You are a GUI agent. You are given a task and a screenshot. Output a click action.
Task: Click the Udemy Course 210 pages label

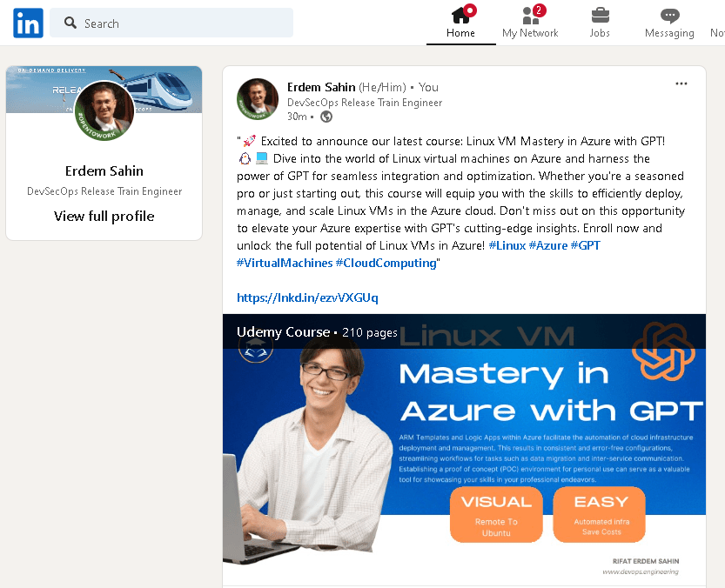click(x=317, y=332)
